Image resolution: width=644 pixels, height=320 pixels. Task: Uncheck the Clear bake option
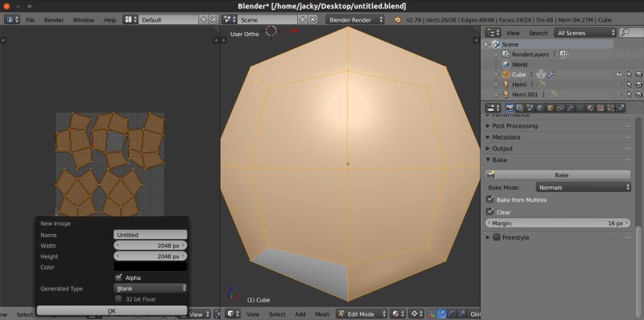[489, 211]
